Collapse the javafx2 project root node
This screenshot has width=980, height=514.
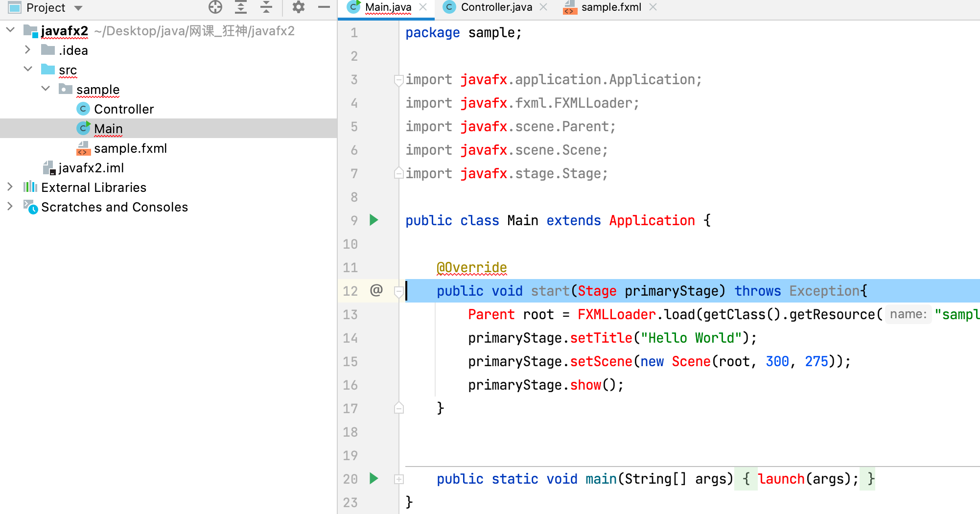[10, 30]
